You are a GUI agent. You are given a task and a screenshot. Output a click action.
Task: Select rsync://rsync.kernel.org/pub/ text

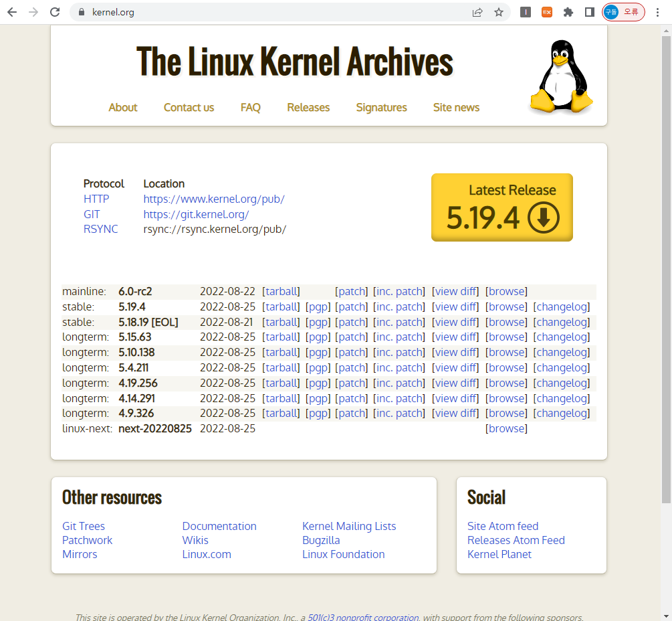[x=215, y=229]
